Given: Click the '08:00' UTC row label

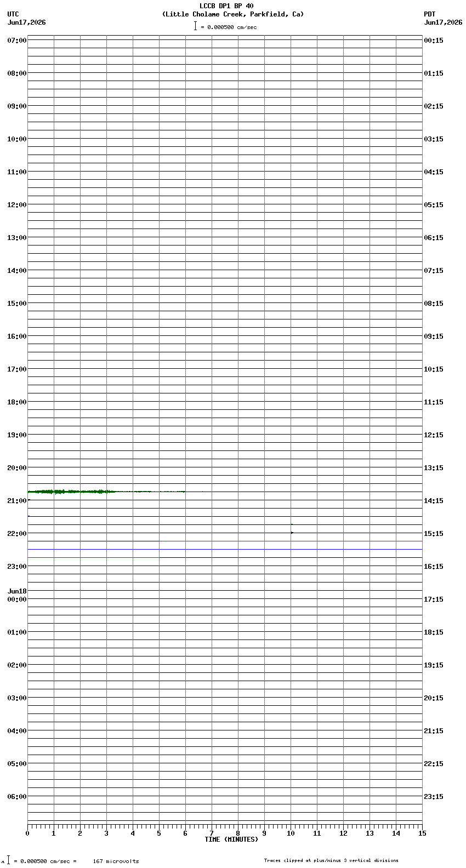Looking at the screenshot, I should (17, 73).
